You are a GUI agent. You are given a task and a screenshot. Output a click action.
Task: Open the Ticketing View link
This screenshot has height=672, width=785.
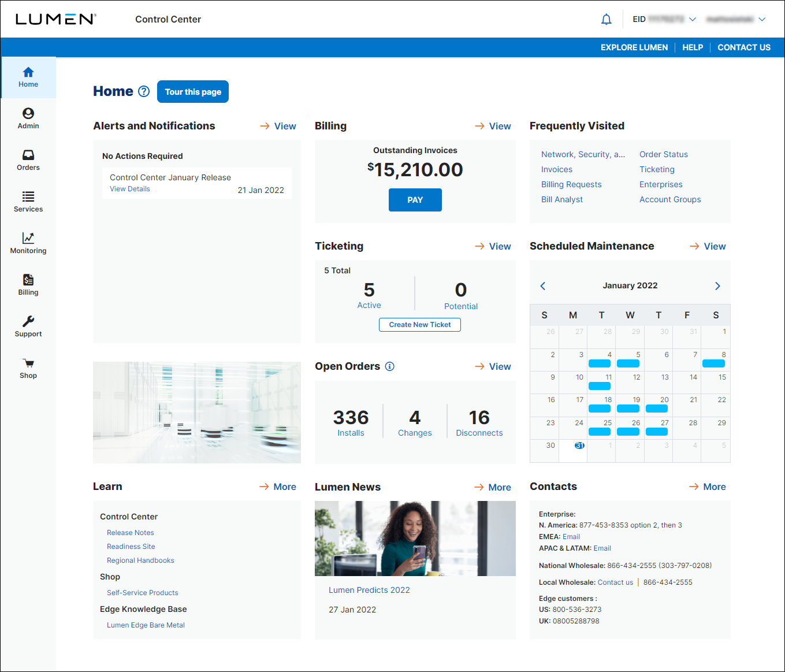click(493, 246)
